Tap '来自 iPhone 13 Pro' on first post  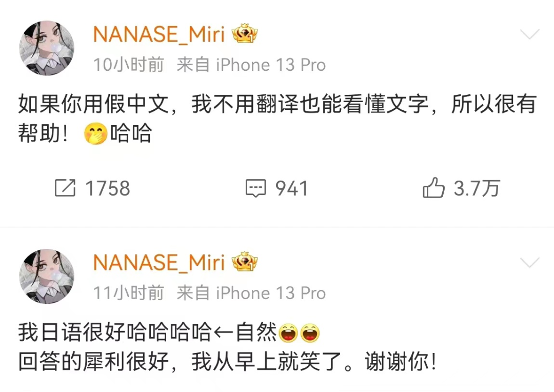251,65
